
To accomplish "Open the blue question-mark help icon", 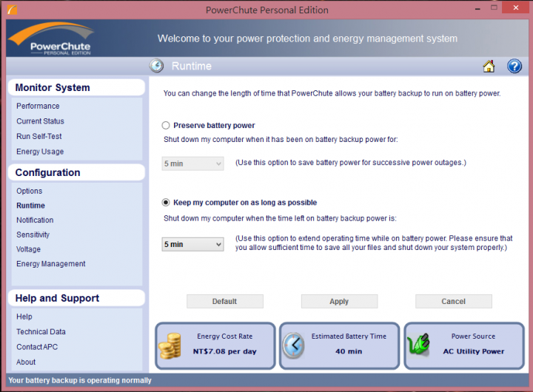I will [x=514, y=66].
